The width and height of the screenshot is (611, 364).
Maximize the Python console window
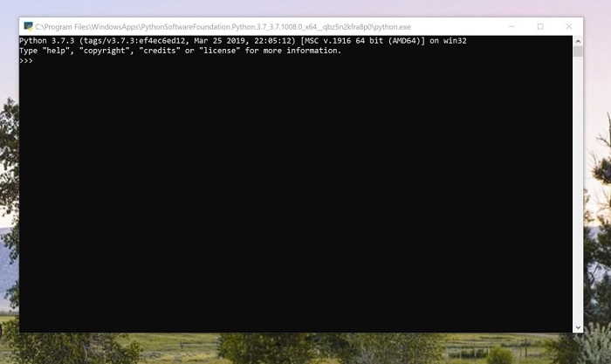point(540,26)
